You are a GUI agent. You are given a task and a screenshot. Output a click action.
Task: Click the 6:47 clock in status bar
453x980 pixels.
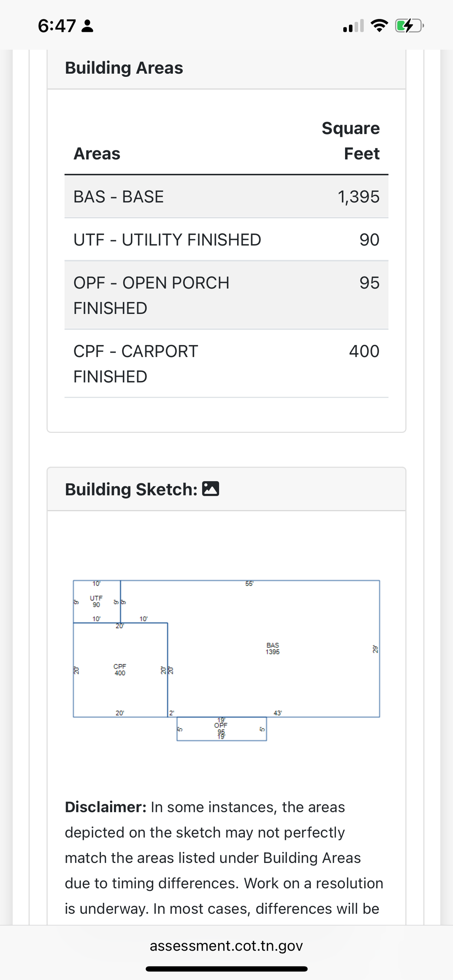point(57,26)
